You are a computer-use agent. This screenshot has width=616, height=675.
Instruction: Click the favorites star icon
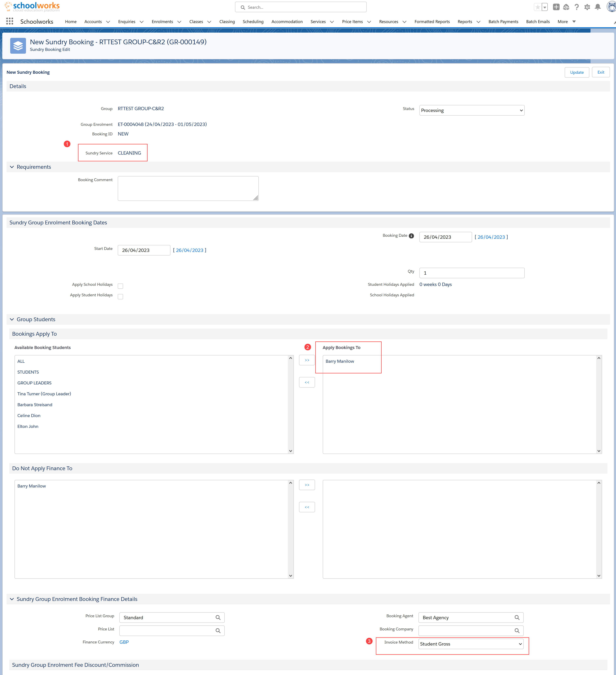click(537, 7)
